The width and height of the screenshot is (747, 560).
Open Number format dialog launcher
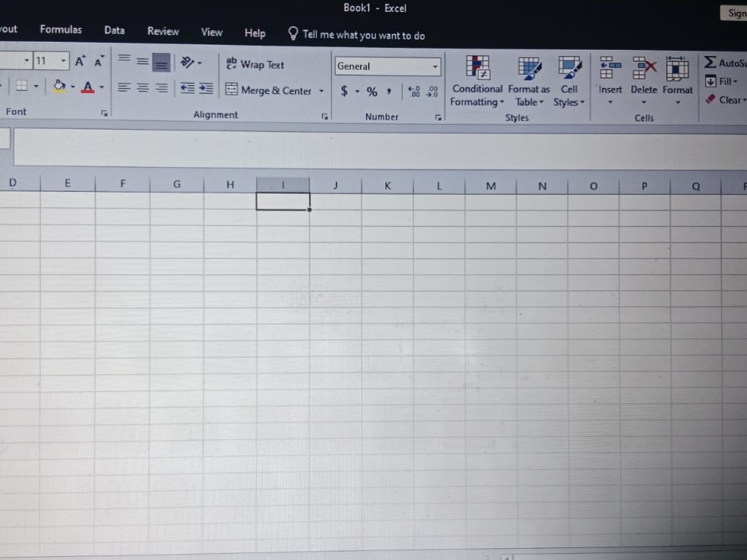tap(438, 118)
